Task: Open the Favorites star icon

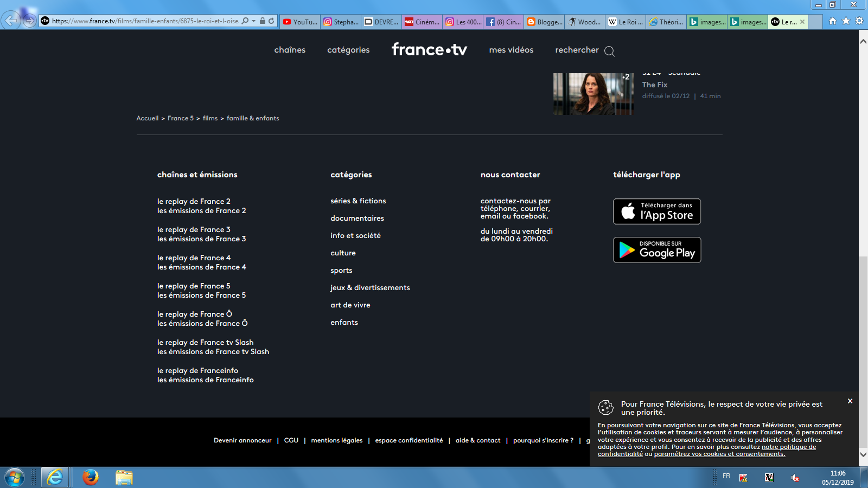Action: click(846, 21)
